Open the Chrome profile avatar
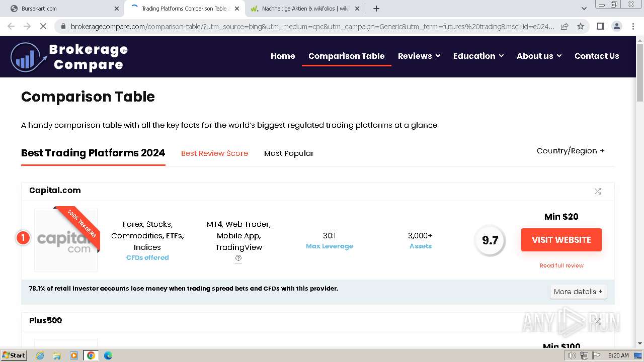 pos(617,26)
